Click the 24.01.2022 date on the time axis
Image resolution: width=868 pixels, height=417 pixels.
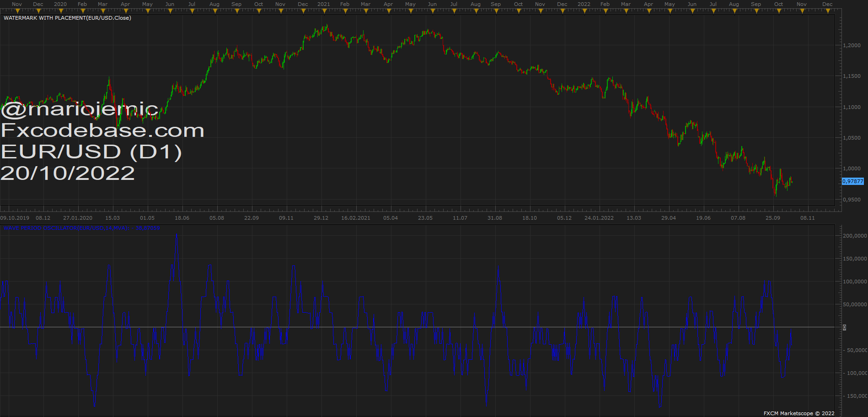pyautogui.click(x=599, y=218)
